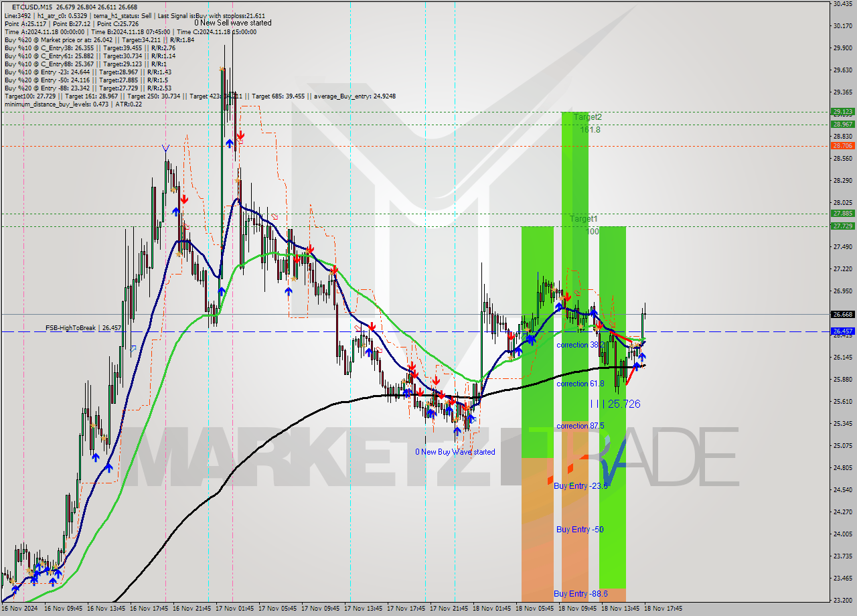Select the FSB-HighToBreak | 26.457 label
The width and height of the screenshot is (857, 616).
click(83, 328)
